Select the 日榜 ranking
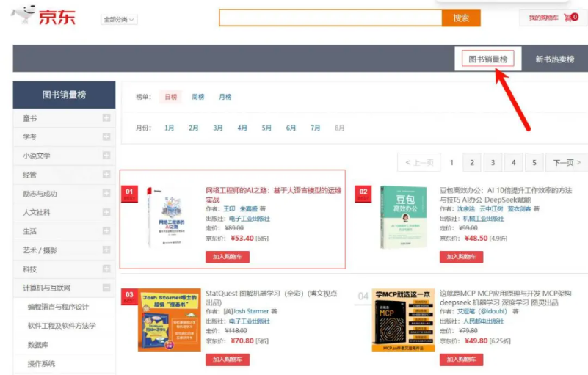Screen dimensions: 588x375 [170, 97]
